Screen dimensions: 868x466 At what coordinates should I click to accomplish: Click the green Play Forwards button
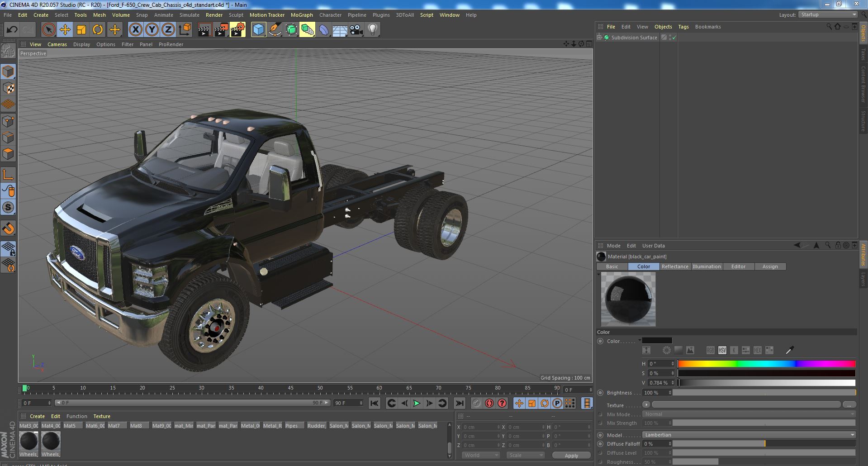[417, 403]
